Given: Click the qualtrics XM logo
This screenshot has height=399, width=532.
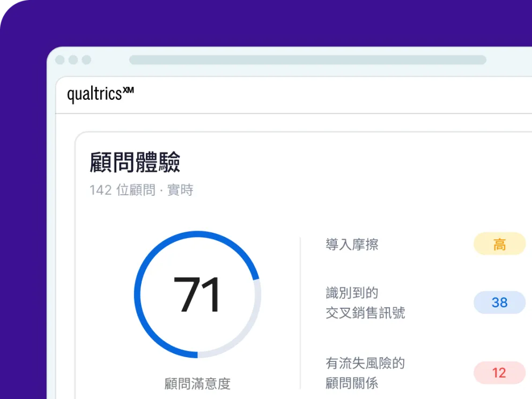Looking at the screenshot, I should pyautogui.click(x=100, y=94).
